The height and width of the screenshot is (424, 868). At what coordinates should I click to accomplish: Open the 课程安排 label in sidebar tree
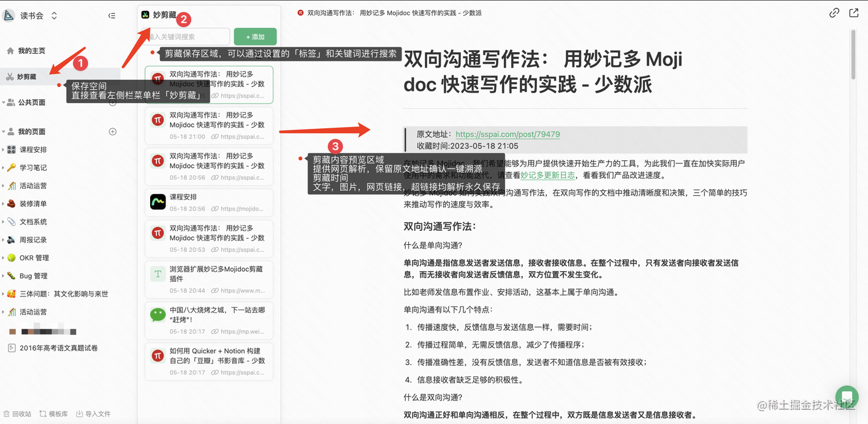33,150
